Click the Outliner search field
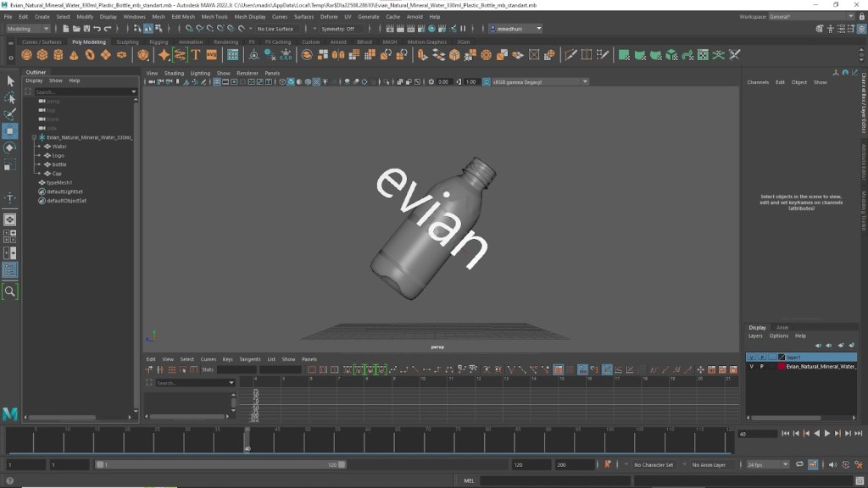 pos(81,91)
